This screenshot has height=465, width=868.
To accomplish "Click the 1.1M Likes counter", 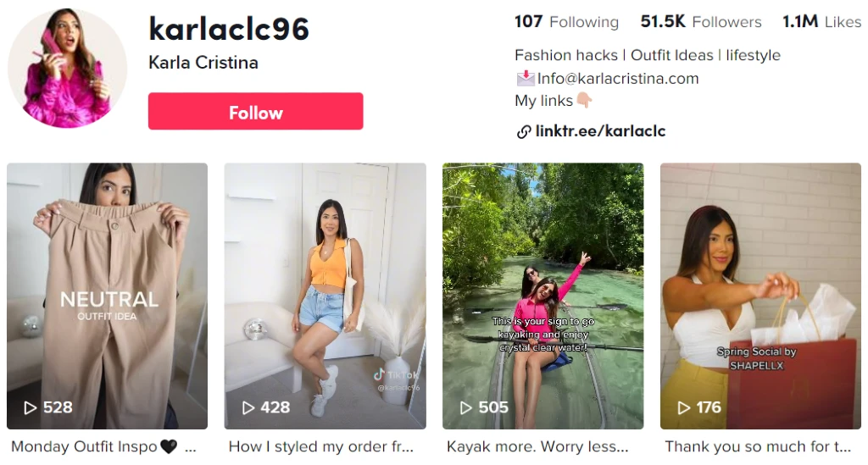I will pos(821,22).
